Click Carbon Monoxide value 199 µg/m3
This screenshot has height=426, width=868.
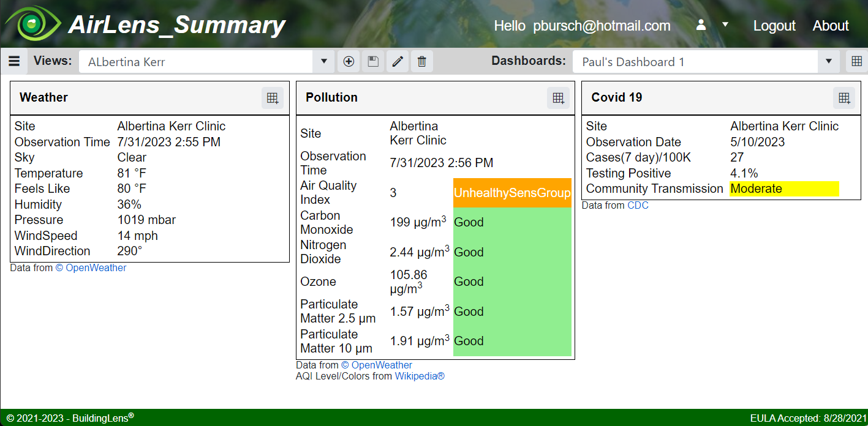[x=418, y=222]
